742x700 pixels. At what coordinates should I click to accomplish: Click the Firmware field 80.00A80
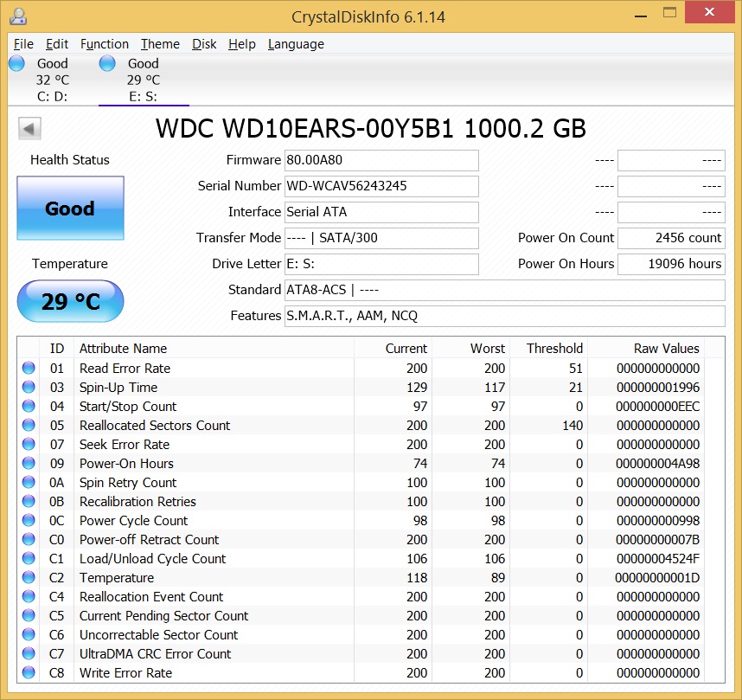pos(381,160)
